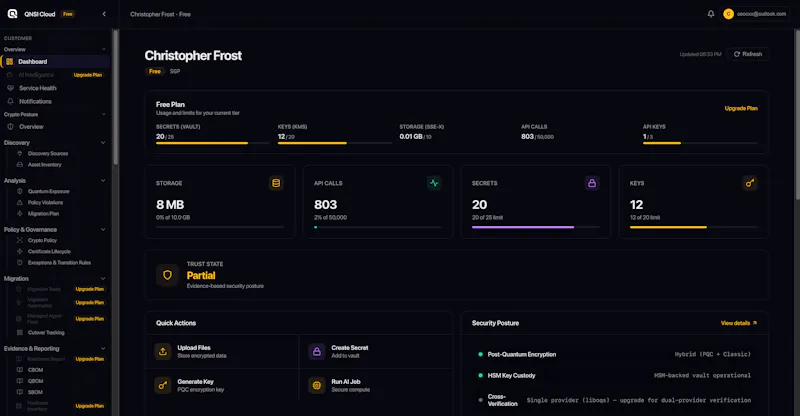Click the "Partial" trust state text
This screenshot has height=416, width=800.
[201, 275]
